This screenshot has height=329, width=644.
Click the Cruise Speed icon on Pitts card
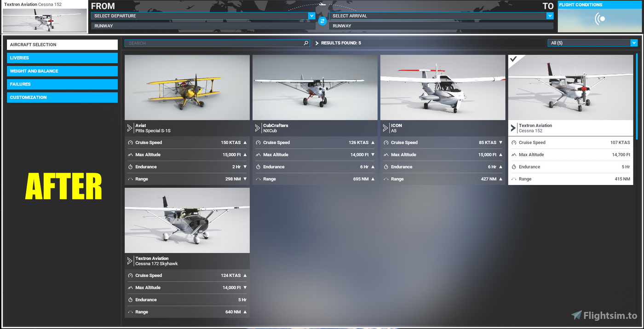click(x=131, y=143)
